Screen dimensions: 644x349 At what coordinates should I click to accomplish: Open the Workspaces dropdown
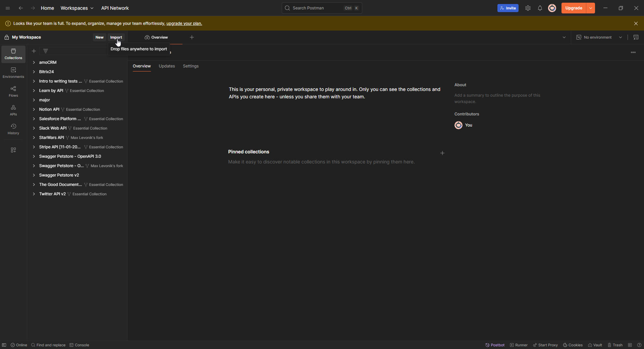pyautogui.click(x=77, y=8)
